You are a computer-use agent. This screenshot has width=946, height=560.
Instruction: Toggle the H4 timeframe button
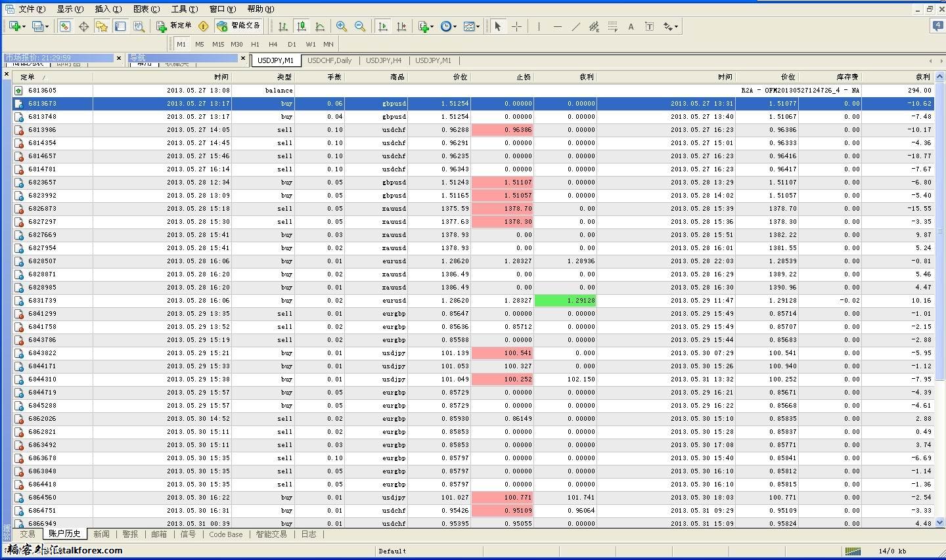tap(273, 44)
